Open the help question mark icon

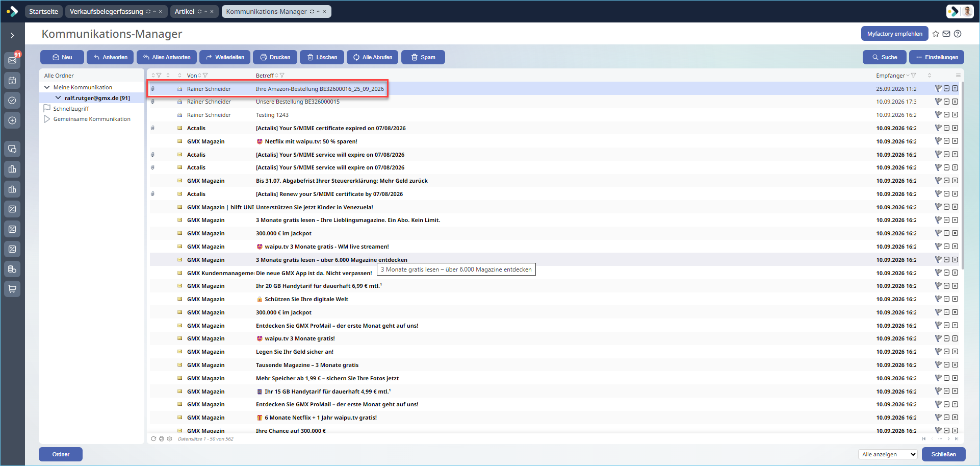click(x=958, y=34)
